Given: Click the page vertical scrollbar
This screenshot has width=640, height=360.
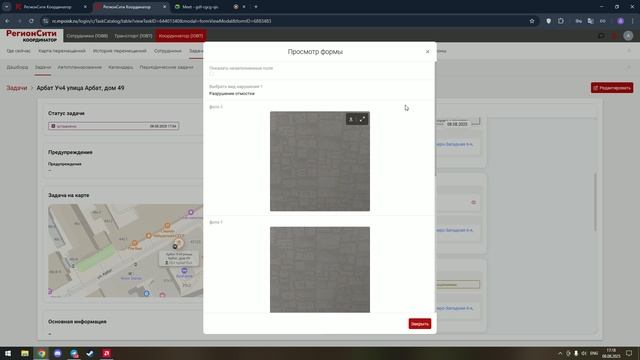Looking at the screenshot, I should (596, 202).
